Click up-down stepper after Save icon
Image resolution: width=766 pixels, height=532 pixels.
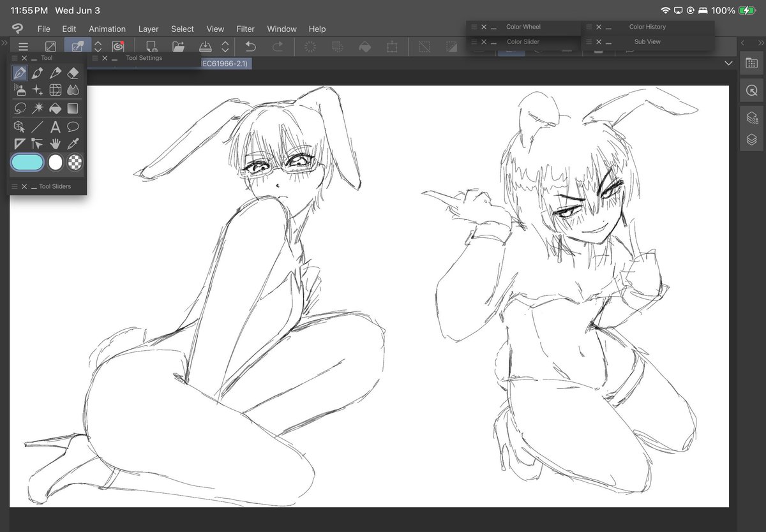225,47
